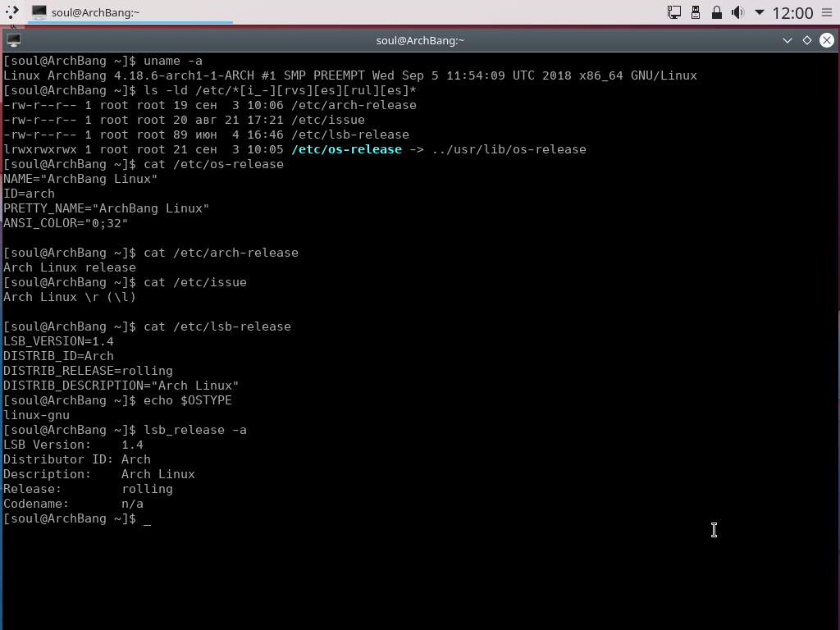Click the PRETTY_NAME line
840x630 pixels.
point(106,208)
